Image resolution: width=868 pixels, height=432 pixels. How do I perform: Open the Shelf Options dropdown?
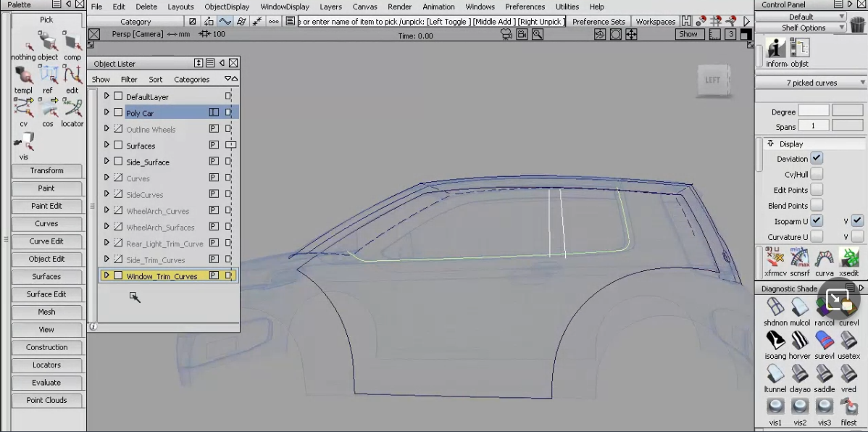pos(801,28)
